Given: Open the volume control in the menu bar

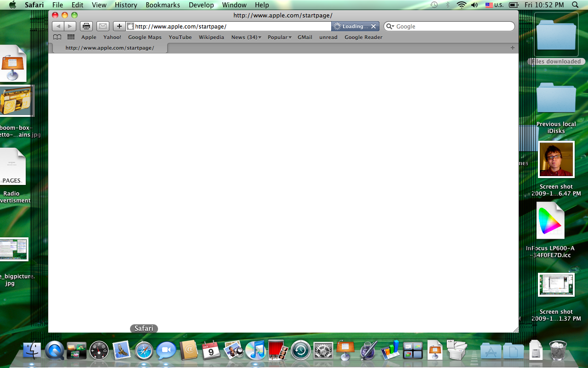Looking at the screenshot, I should tap(475, 5).
